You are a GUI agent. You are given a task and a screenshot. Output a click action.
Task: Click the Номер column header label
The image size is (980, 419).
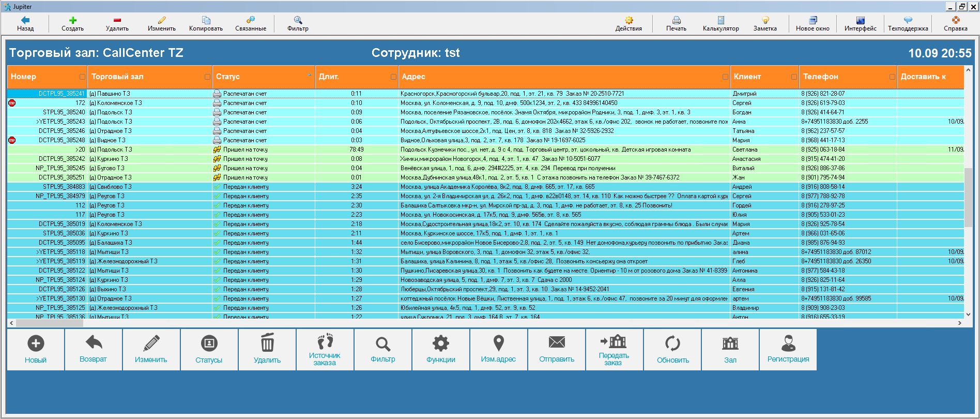[24, 77]
